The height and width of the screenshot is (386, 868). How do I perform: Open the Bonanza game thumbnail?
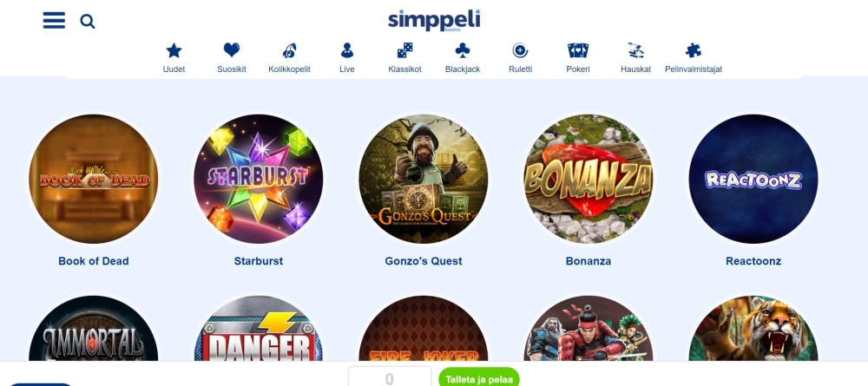pyautogui.click(x=588, y=179)
